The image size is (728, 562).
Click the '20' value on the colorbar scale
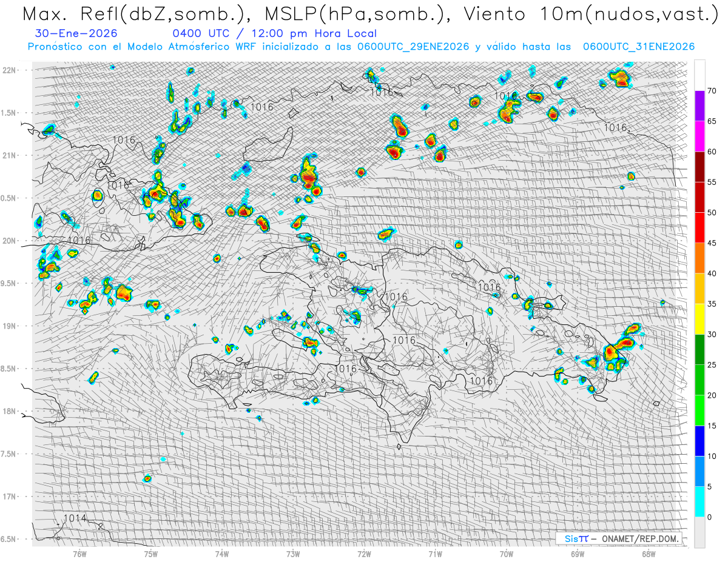tap(712, 395)
